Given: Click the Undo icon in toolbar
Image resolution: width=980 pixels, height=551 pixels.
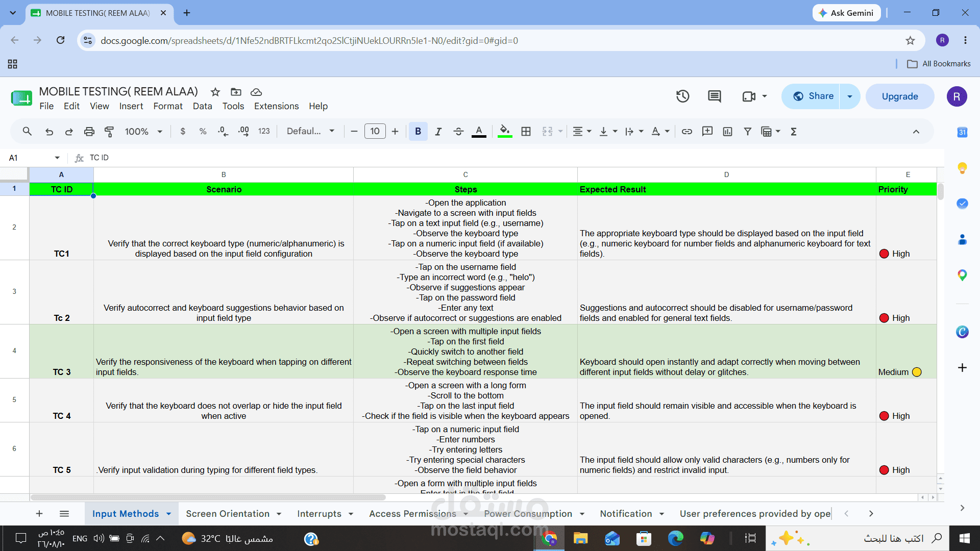Looking at the screenshot, I should [49, 132].
